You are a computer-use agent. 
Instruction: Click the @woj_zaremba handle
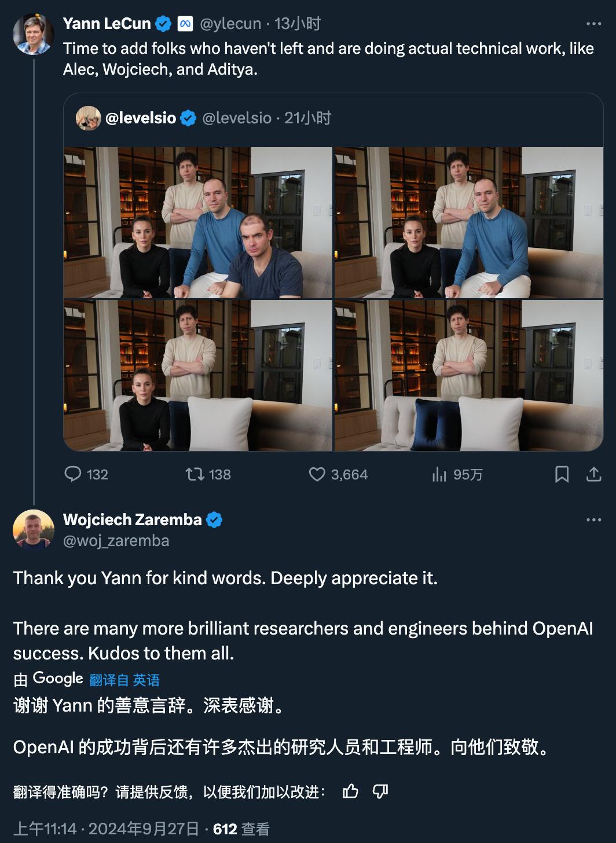[x=116, y=541]
